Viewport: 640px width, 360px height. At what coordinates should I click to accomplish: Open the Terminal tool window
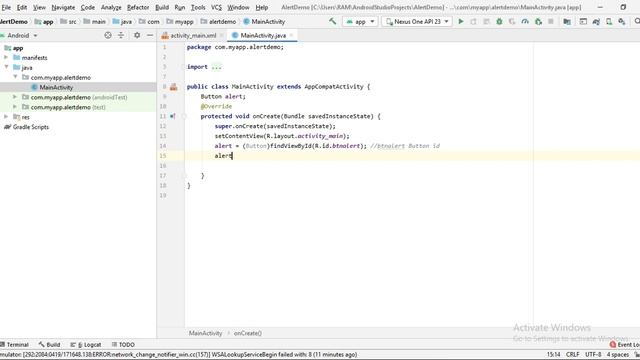[15, 344]
